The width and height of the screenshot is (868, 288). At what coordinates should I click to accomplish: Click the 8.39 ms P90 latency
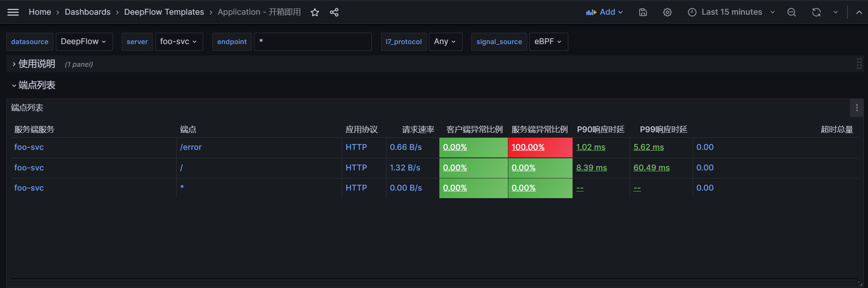pos(591,168)
